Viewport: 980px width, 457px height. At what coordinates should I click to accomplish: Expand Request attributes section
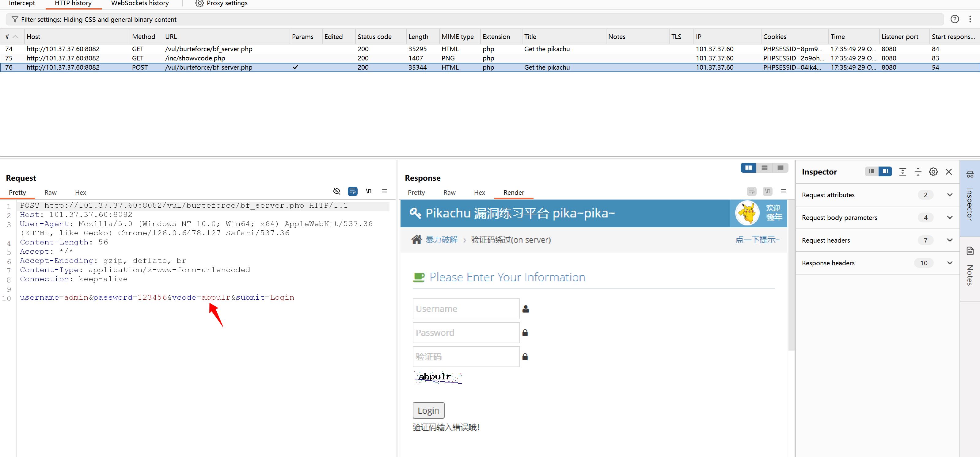(x=950, y=195)
